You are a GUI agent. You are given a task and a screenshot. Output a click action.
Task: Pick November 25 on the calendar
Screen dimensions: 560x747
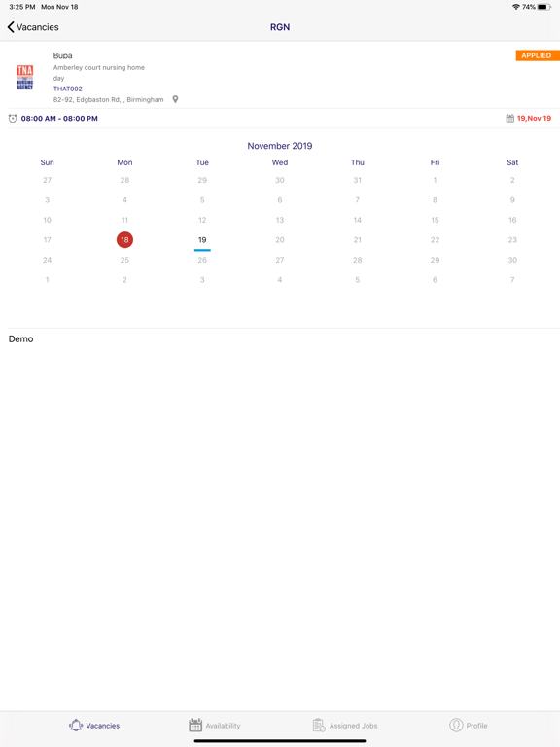tap(124, 260)
